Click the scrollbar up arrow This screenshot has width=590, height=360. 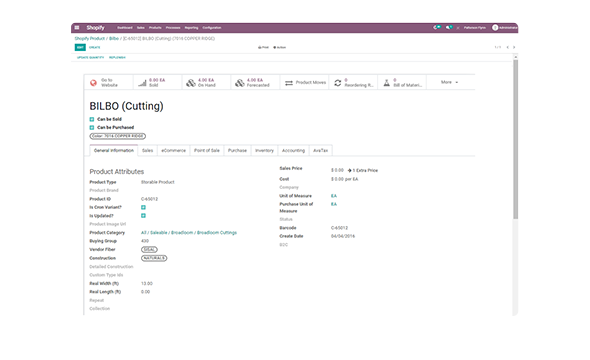[x=515, y=57]
